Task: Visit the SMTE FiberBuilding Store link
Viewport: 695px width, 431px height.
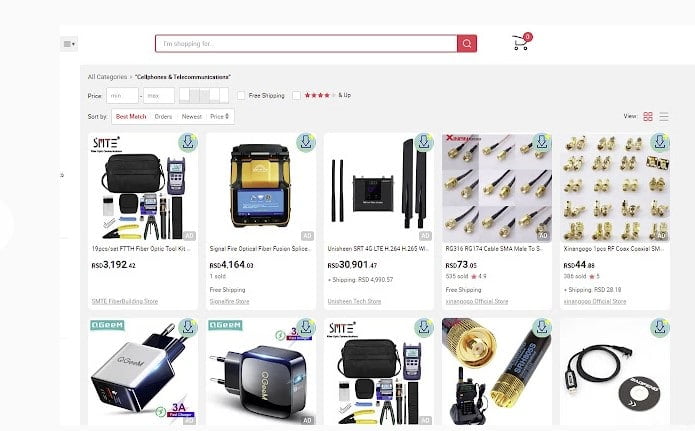Action: click(125, 301)
